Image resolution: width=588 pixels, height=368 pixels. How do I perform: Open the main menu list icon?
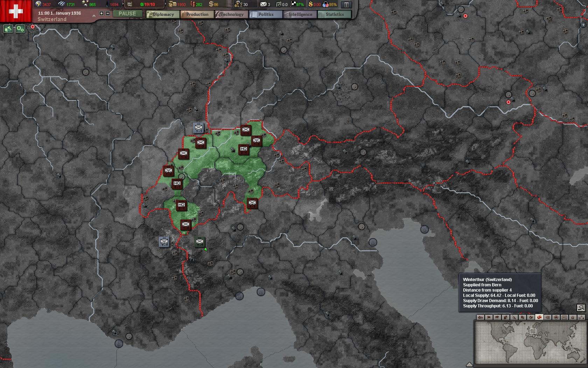tap(346, 5)
